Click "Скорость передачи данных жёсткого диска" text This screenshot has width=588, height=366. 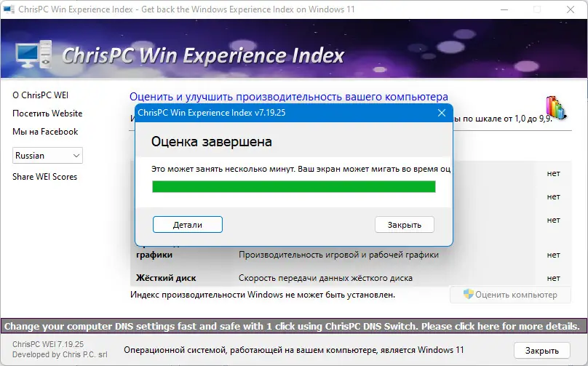(325, 278)
